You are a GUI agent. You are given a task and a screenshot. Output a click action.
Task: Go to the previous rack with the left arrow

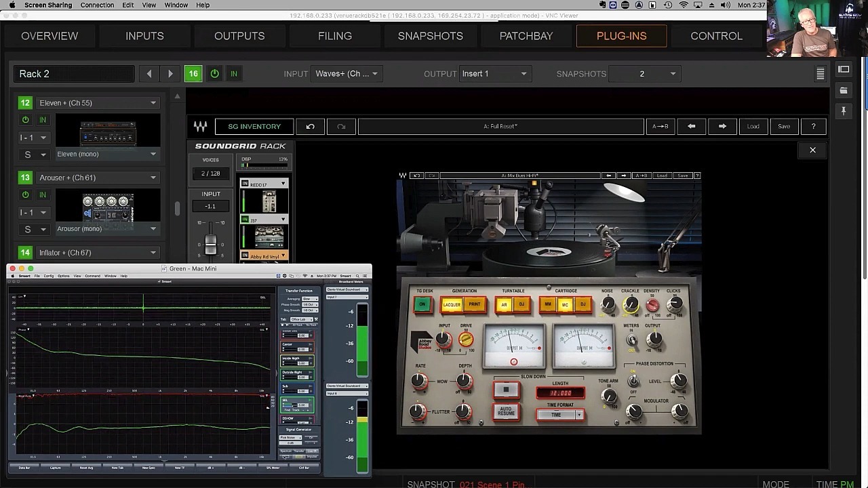(149, 74)
